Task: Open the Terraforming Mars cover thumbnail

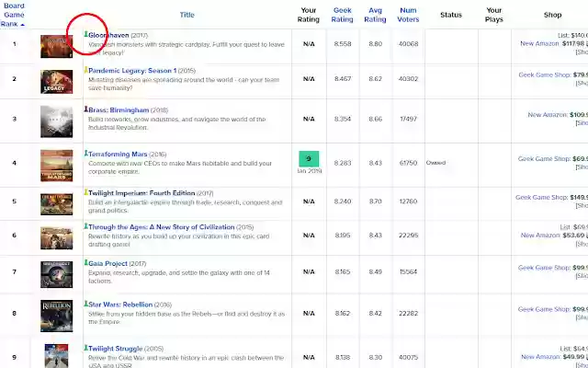Action: pos(57,166)
